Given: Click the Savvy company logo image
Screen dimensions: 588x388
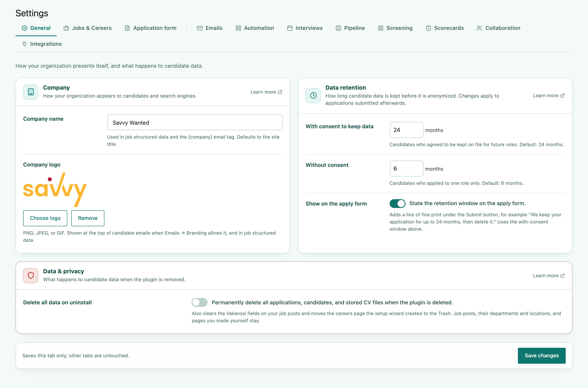Looking at the screenshot, I should click(x=55, y=190).
